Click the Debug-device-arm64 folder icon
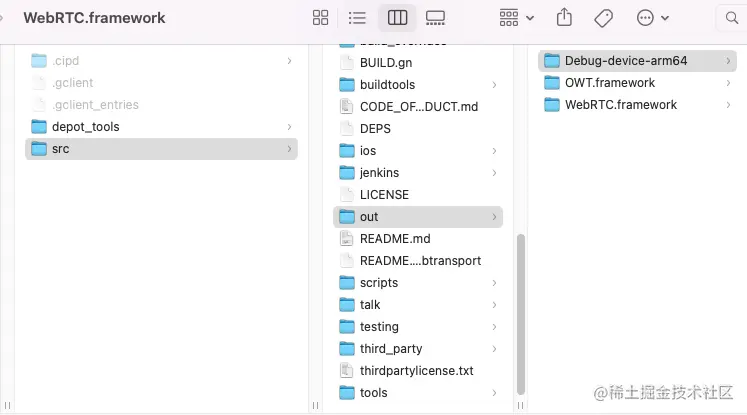The image size is (747, 415). click(x=552, y=61)
